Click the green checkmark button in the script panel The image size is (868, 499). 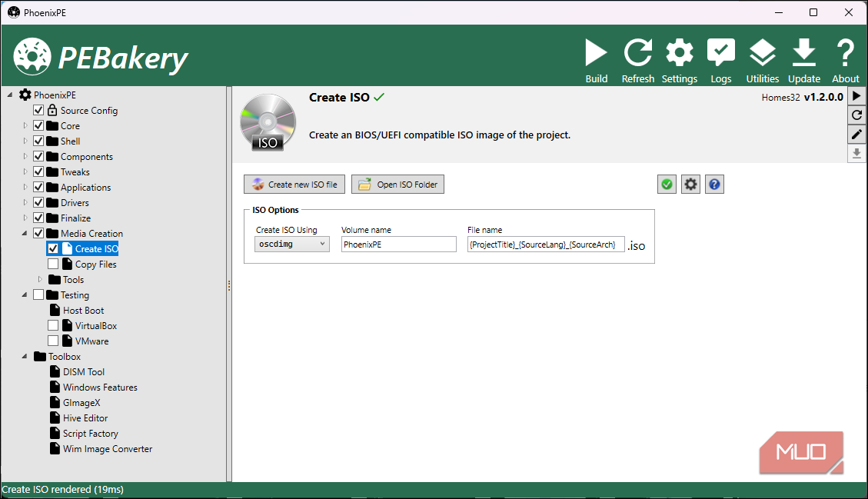point(667,185)
